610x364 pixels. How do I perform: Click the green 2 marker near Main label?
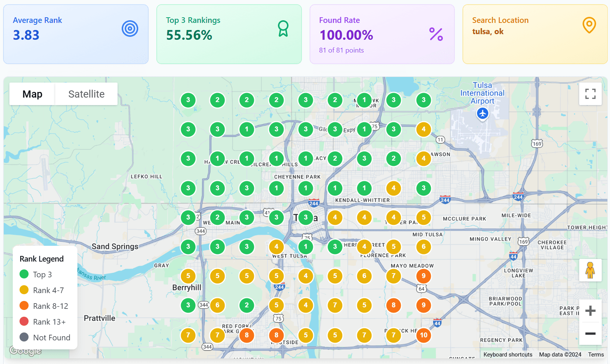coord(217,217)
